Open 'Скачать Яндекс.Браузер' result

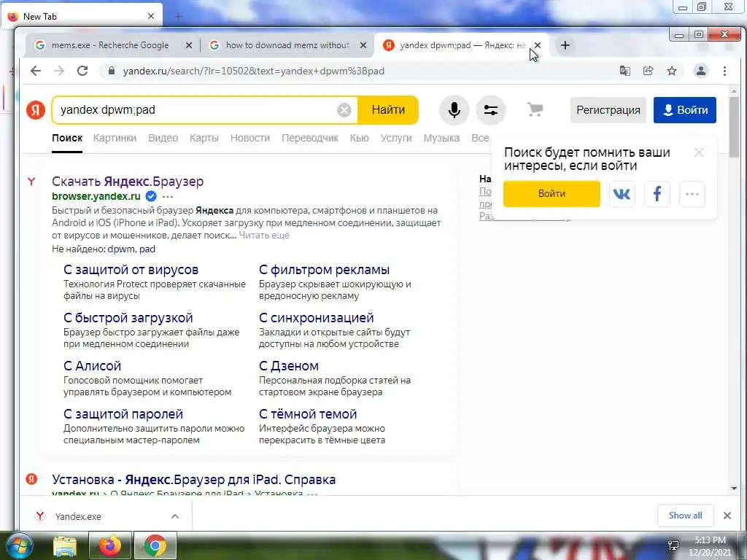coord(128,182)
